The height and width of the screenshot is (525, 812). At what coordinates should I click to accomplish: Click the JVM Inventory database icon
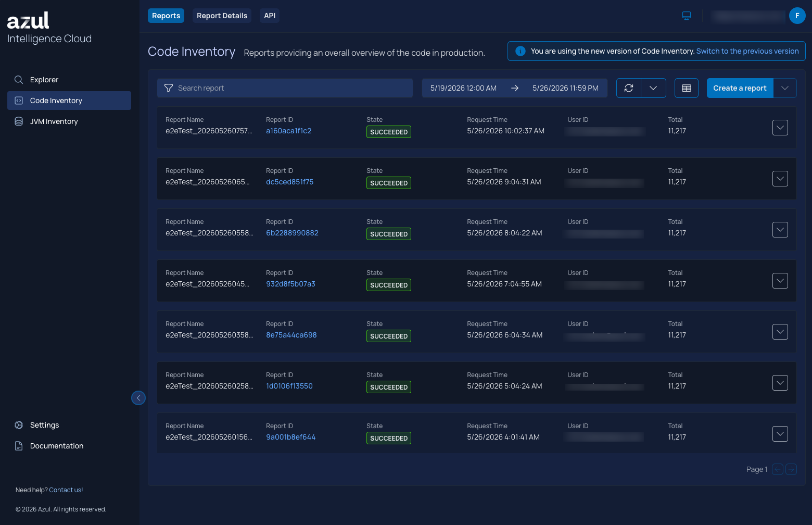(19, 121)
